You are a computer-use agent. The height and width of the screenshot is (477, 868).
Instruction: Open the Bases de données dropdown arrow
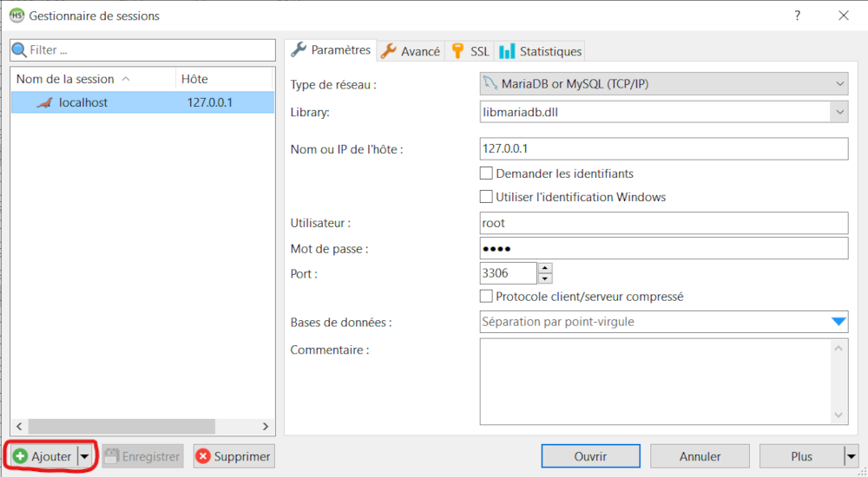coord(838,322)
